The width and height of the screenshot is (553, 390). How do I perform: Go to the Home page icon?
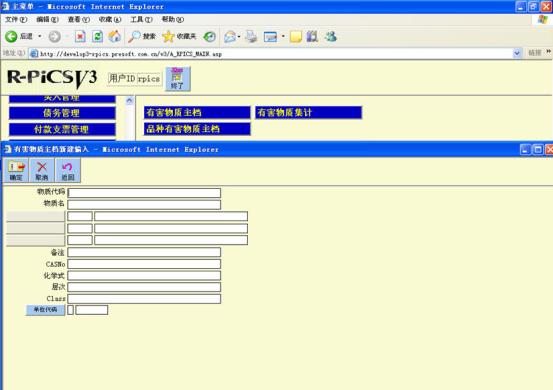(x=114, y=36)
